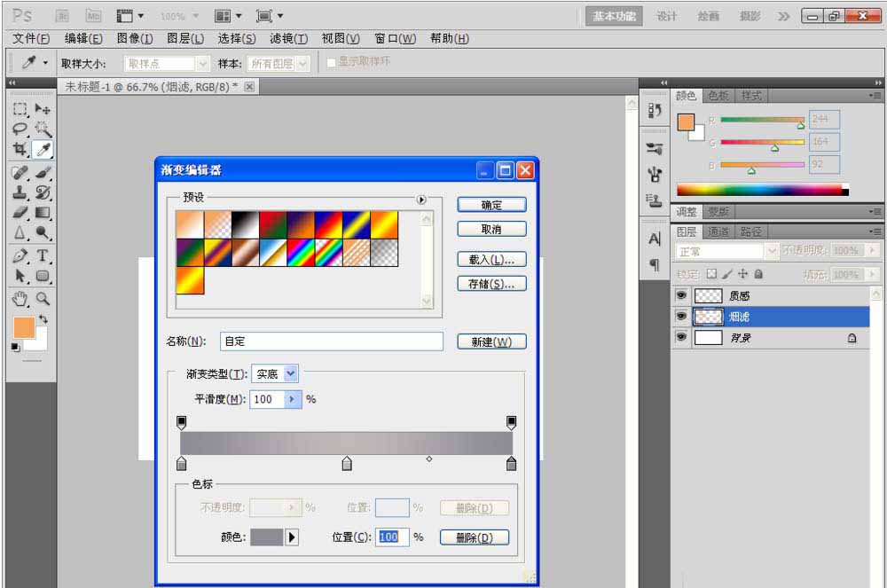The height and width of the screenshot is (588, 887).
Task: Select the History Brush tool
Action: (x=43, y=192)
